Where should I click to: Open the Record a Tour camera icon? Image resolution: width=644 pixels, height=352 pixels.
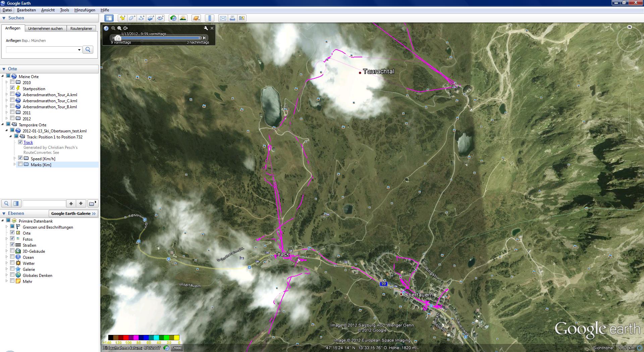click(160, 18)
